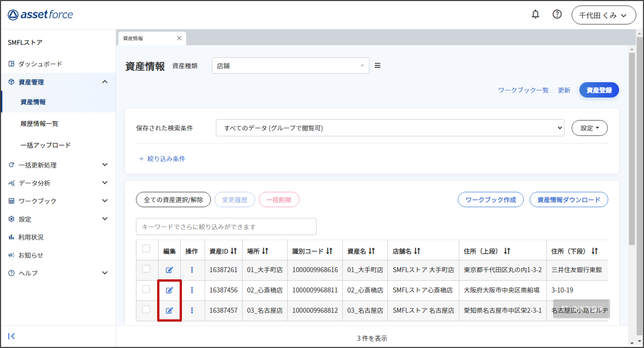Collapse sidebar with the arrow icon at bottom left

click(x=12, y=336)
